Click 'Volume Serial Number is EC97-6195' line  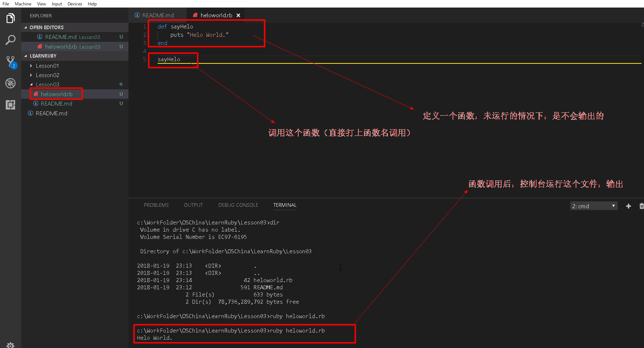pyautogui.click(x=194, y=237)
